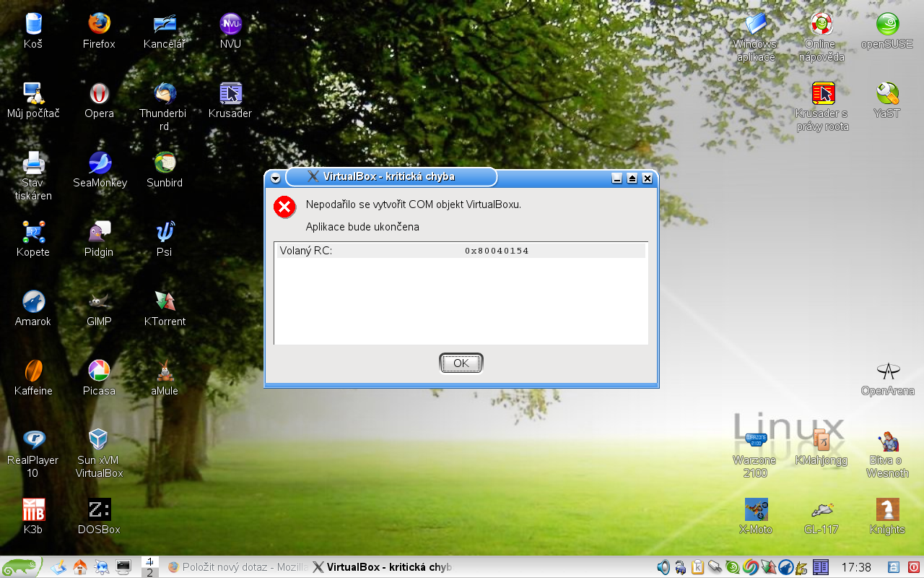Click the Amarok wolf tray icon
924x578 pixels.
(x=785, y=567)
